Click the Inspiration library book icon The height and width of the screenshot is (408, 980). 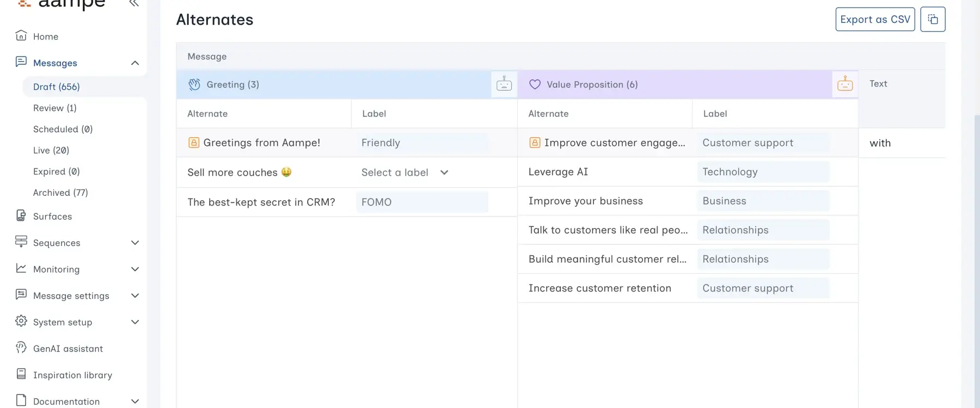(x=21, y=374)
